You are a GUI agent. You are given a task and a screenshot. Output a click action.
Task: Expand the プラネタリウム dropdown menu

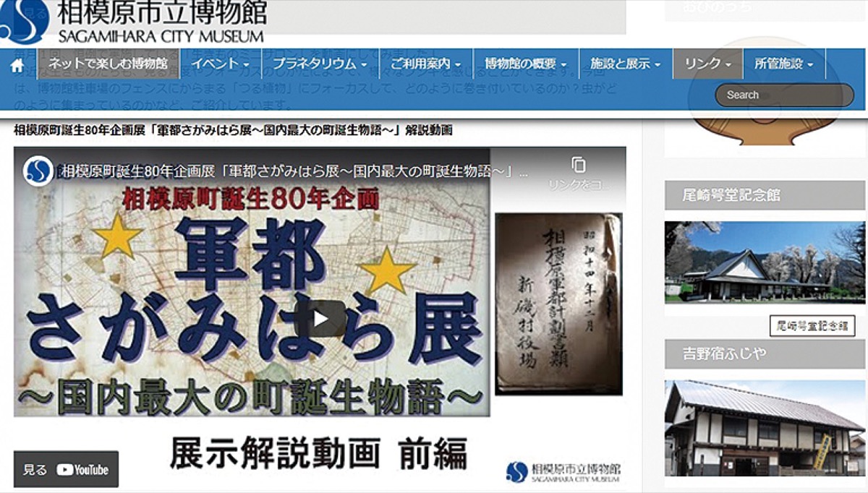tap(319, 64)
